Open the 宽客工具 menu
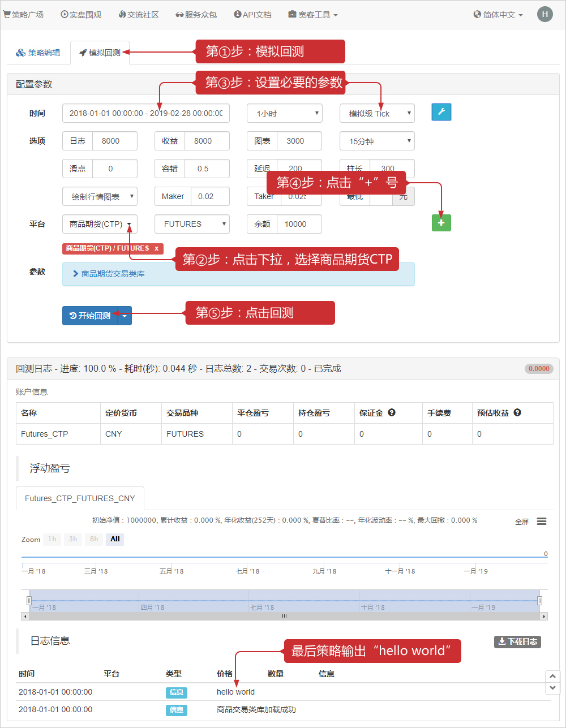The image size is (566, 728). point(313,15)
